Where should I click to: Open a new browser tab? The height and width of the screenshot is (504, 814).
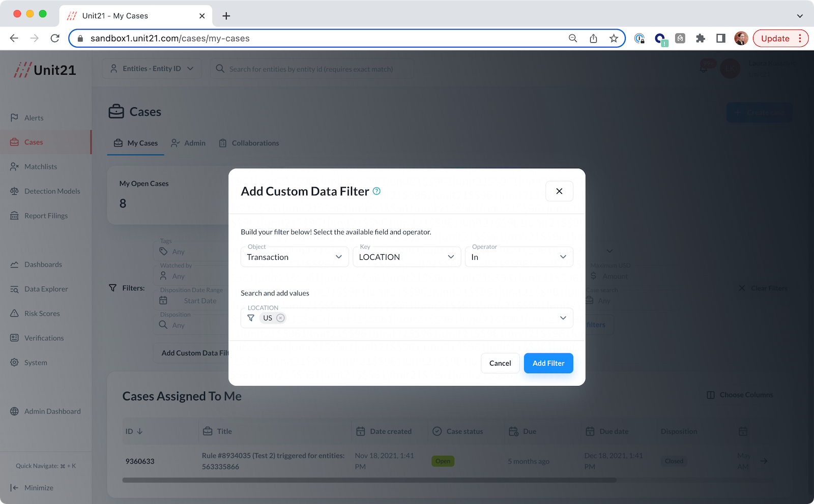click(226, 16)
